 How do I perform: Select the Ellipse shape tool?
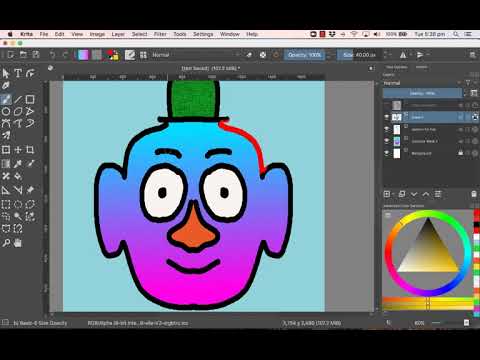[6, 112]
